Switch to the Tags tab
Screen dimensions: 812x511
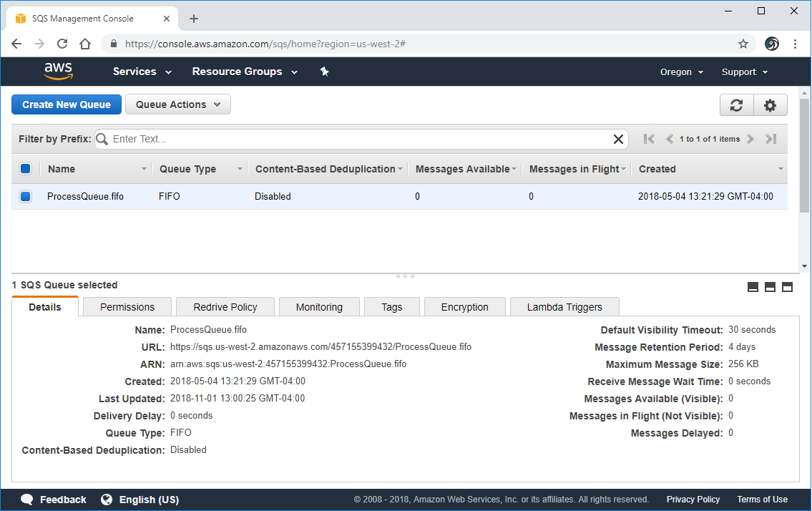point(392,307)
